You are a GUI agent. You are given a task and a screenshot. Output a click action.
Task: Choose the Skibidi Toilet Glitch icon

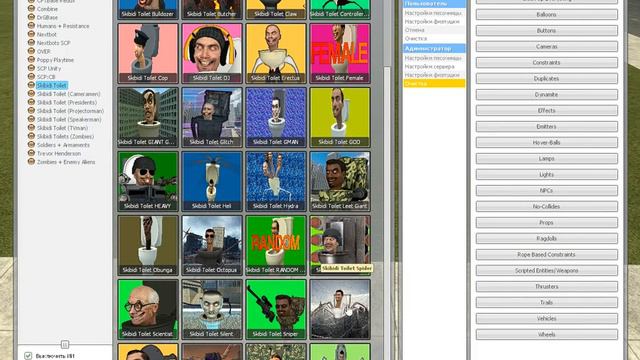click(212, 117)
